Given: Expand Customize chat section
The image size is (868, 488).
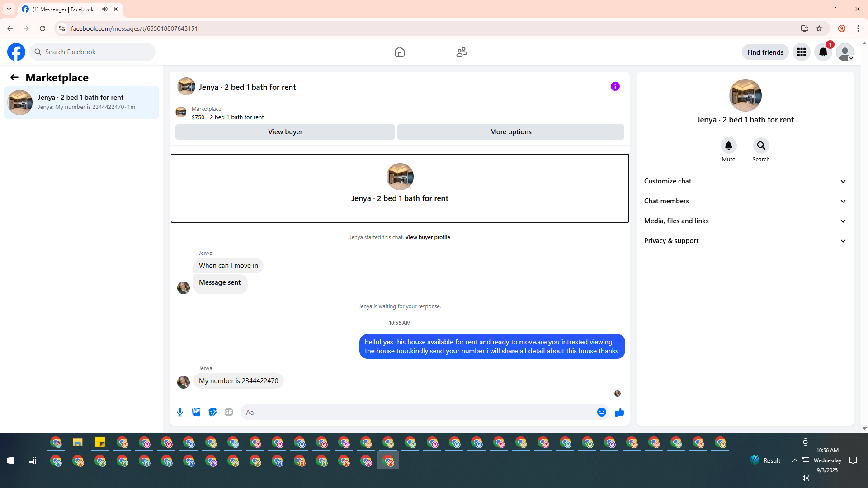Looking at the screenshot, I should [745, 181].
